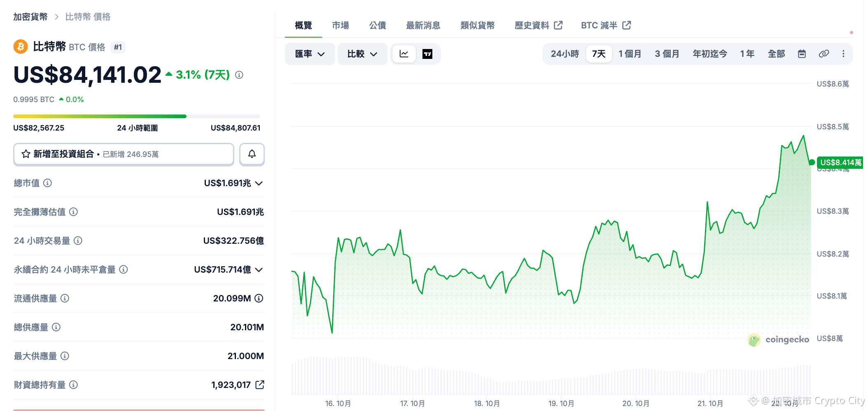Go to 加密貨幣 breadcrumb link

point(30,17)
